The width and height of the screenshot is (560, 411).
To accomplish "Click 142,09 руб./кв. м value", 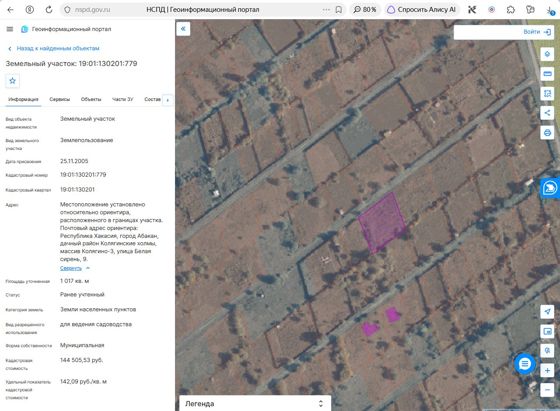I will 83,382.
